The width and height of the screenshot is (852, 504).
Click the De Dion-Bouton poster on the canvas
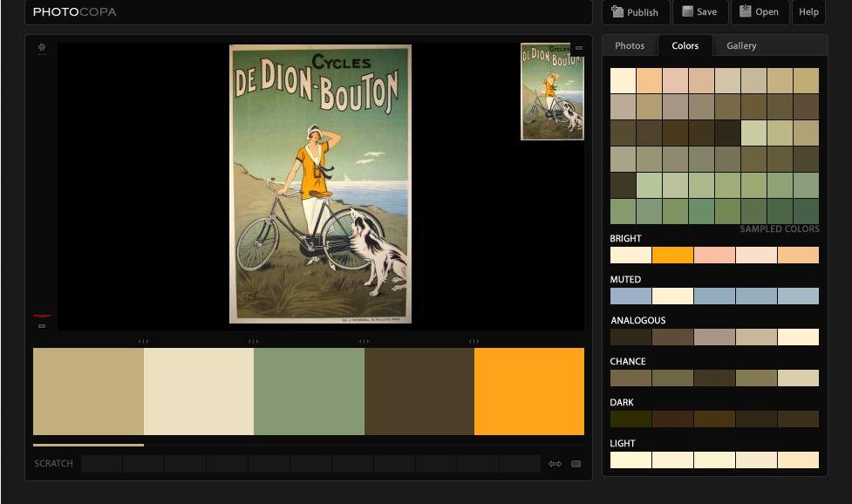[x=321, y=184]
